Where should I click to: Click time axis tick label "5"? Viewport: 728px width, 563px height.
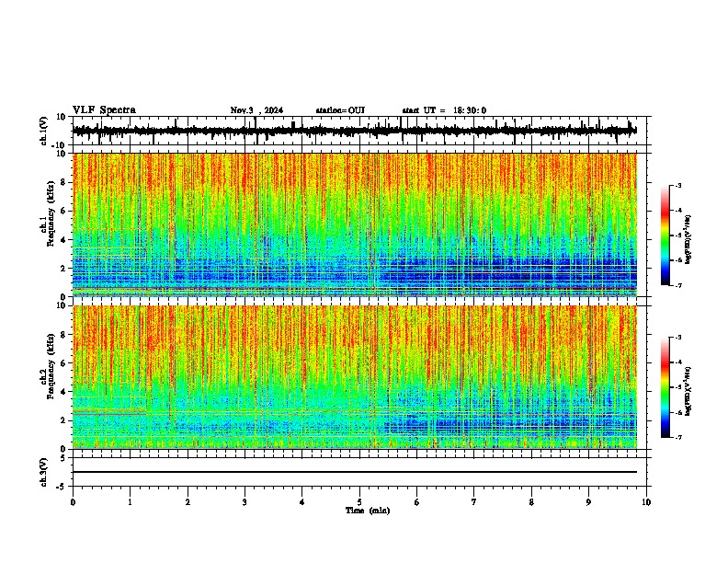click(359, 502)
